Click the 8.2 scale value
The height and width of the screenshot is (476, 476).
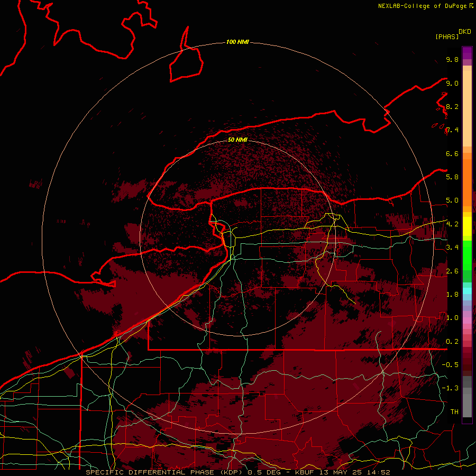[452, 106]
